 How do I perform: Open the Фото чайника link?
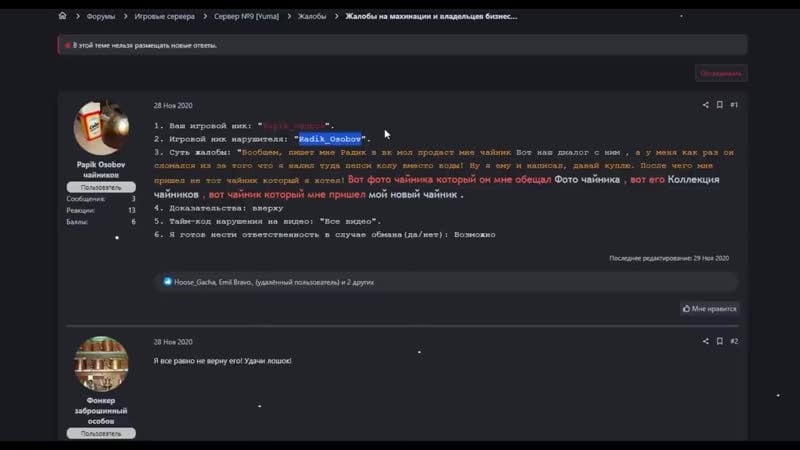coord(587,180)
